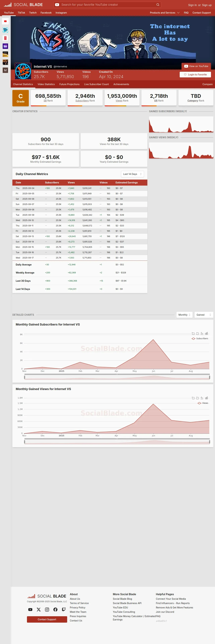Select zoom tool on Monthly Gained Subscribers chart
This screenshot has height=644, width=215.
point(193,334)
